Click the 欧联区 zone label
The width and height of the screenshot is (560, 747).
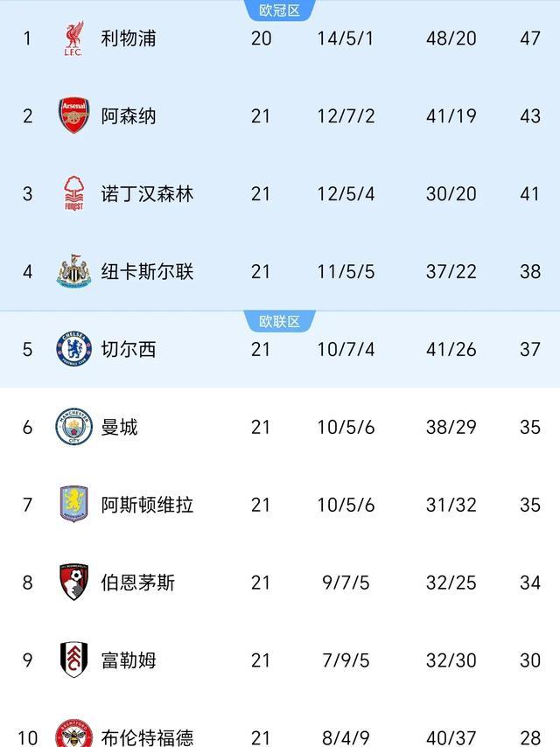279,321
